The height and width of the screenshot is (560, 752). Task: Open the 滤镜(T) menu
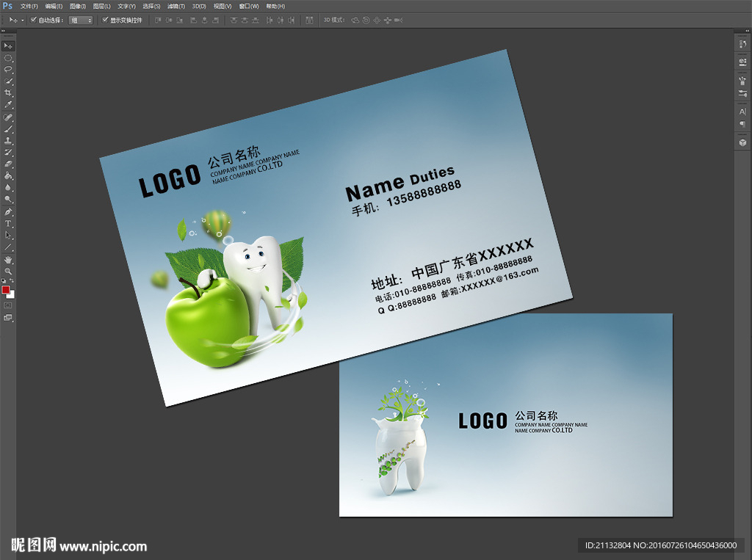(176, 6)
